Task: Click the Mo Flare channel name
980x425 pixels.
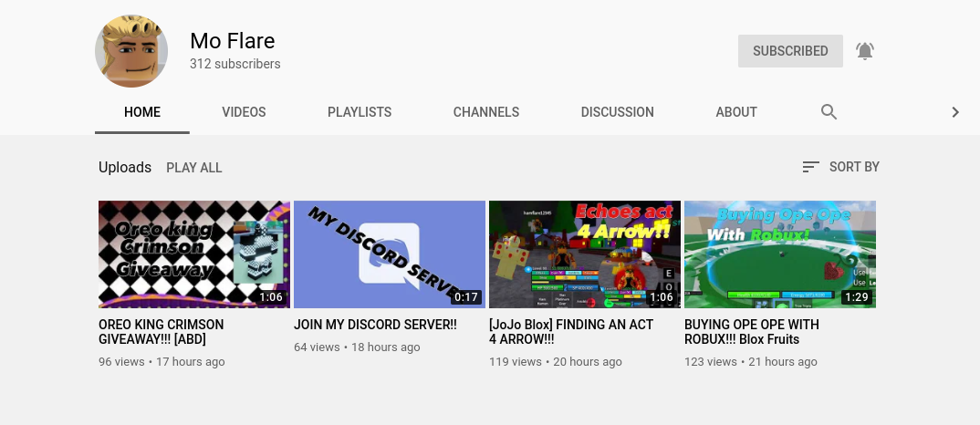Action: [233, 41]
